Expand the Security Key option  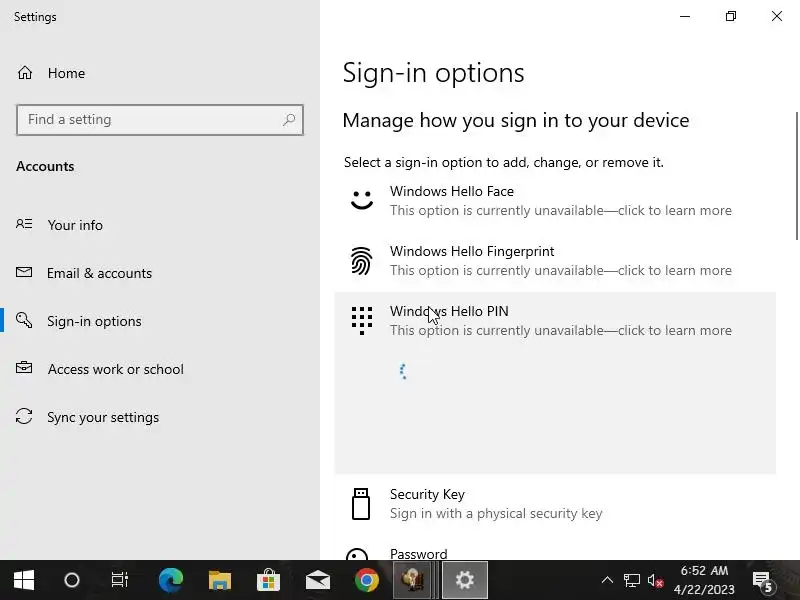tap(555, 504)
